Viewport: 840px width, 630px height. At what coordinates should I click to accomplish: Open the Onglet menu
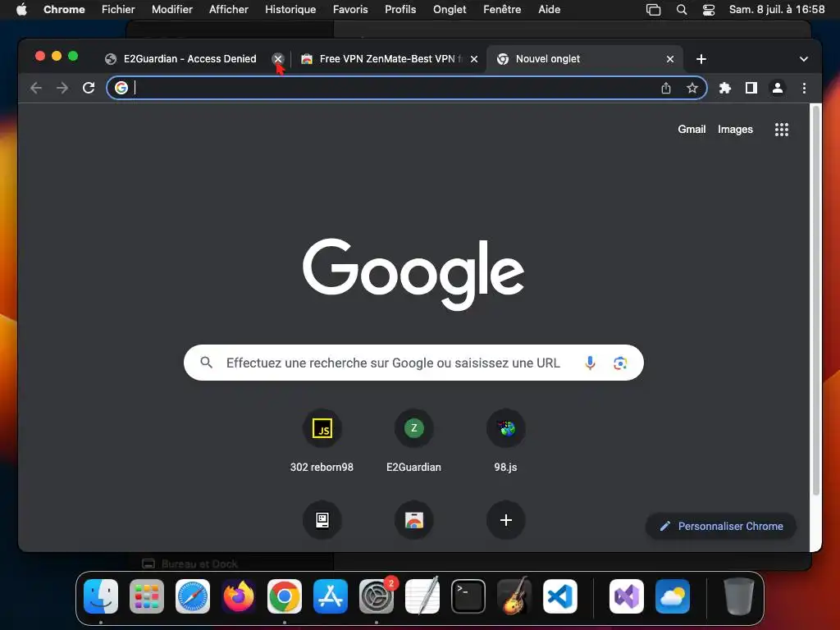click(x=450, y=9)
